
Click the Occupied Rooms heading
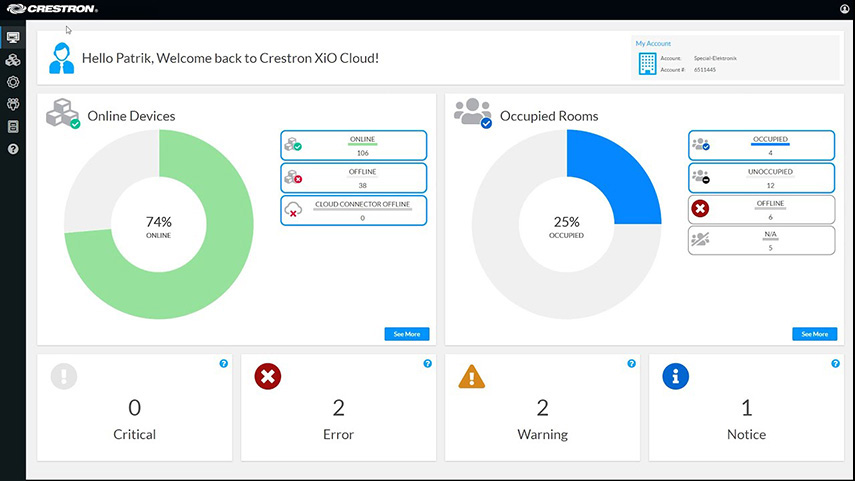click(x=549, y=116)
